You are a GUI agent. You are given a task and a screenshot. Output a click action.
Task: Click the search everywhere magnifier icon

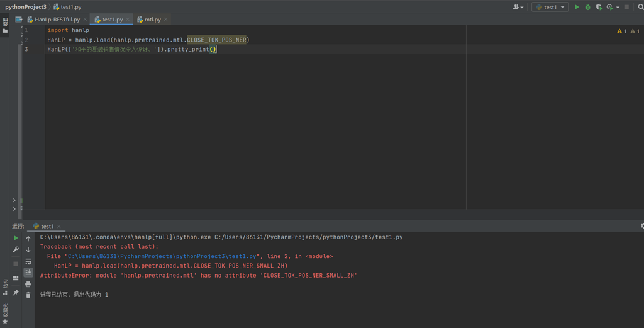641,7
